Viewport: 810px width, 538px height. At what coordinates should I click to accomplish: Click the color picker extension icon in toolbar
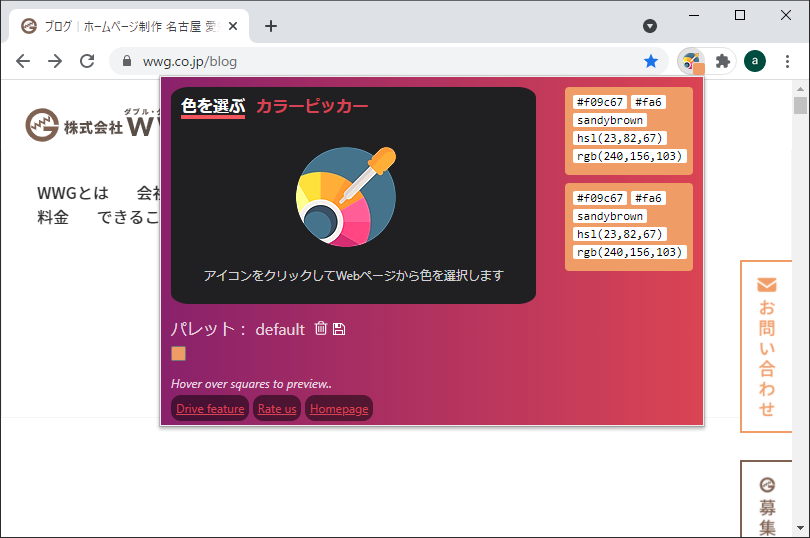pyautogui.click(x=690, y=61)
